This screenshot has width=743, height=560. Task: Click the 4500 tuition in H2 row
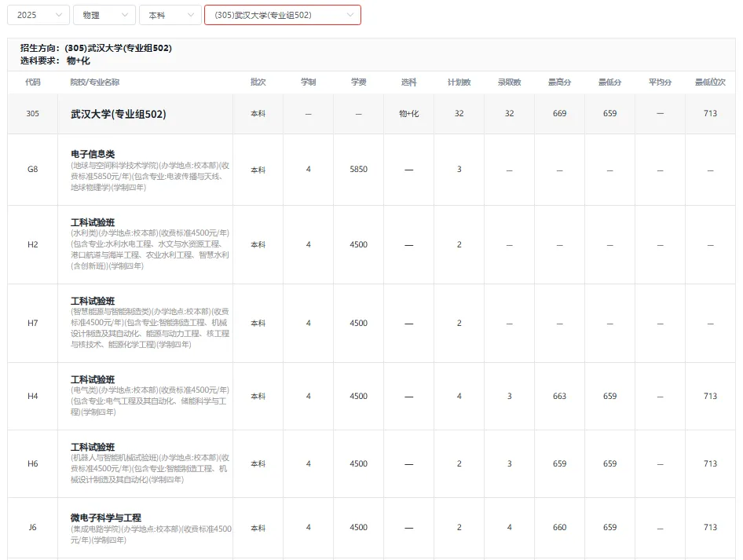[x=359, y=244]
